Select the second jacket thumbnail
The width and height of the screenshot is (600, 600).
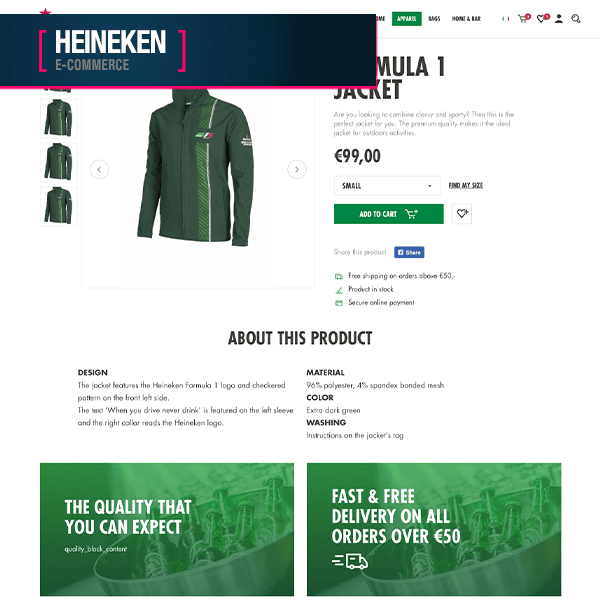click(x=59, y=118)
